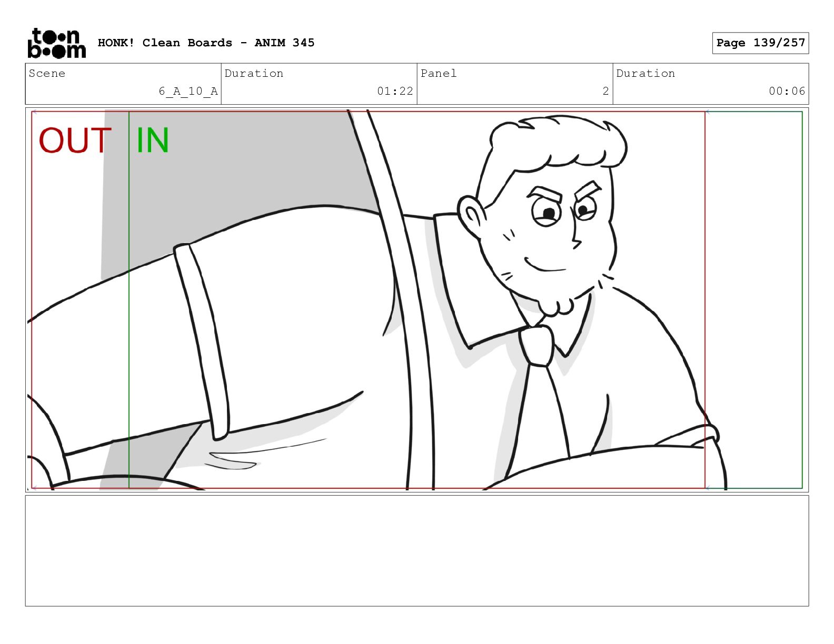The height and width of the screenshot is (644, 834).
Task: Click the blue arrow at top-left camera corner
Action: coord(34,112)
